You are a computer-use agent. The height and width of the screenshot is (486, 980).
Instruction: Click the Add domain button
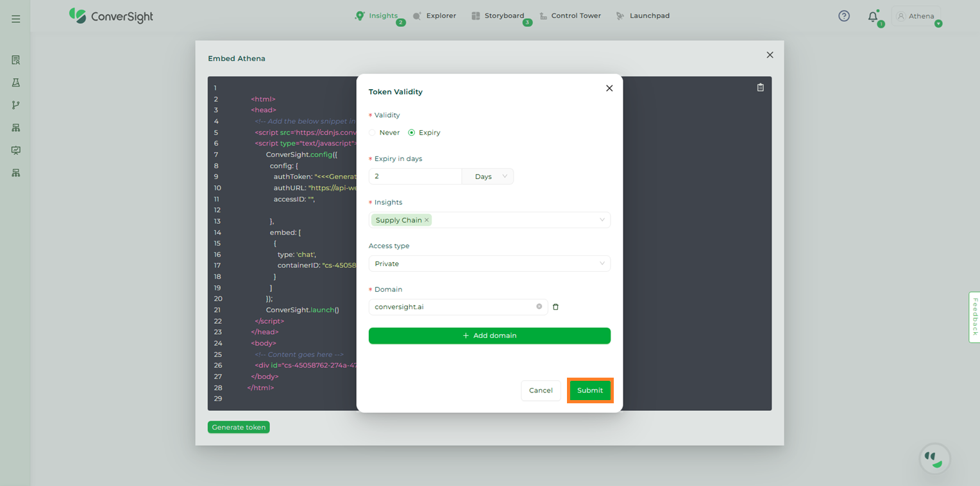coord(489,336)
